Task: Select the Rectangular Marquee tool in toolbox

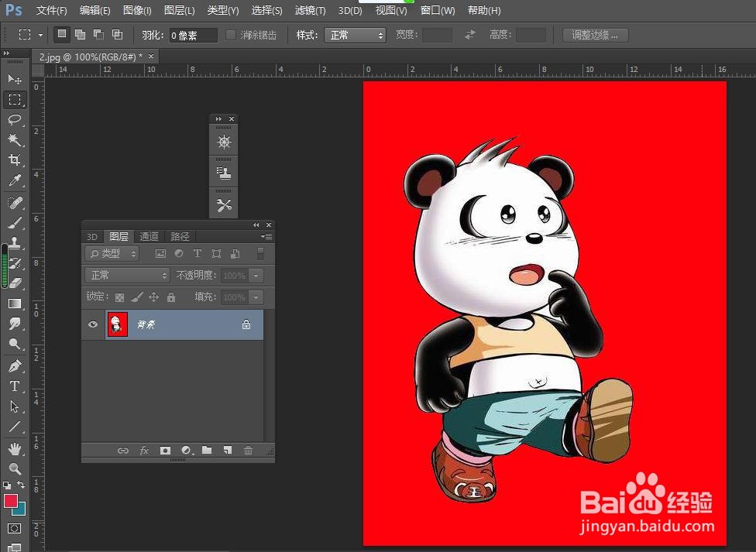Action: (x=15, y=99)
